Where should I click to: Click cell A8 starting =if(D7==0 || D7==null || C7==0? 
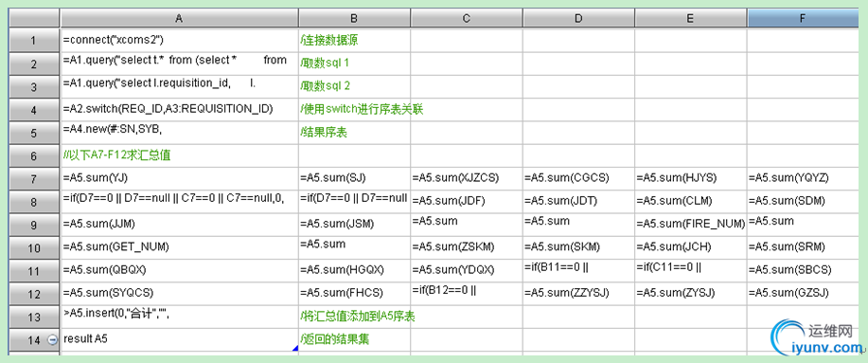[x=179, y=202]
